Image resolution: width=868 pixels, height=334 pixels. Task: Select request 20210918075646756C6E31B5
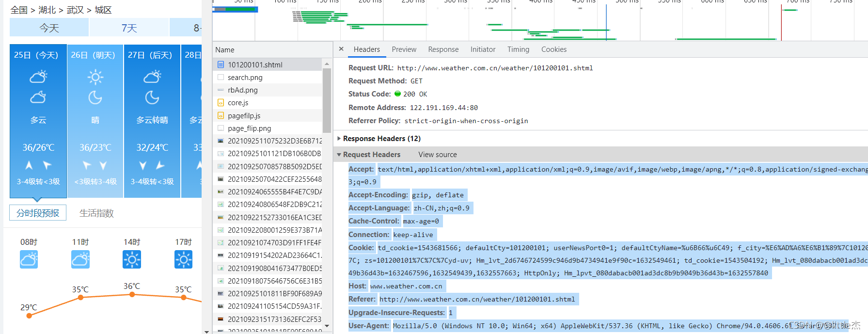coord(268,281)
